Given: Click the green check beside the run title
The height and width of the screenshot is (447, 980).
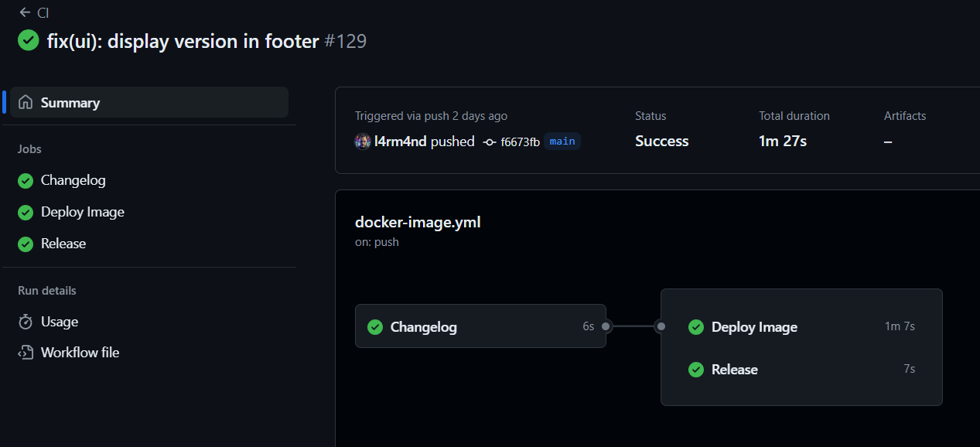Looking at the screenshot, I should coord(28,40).
